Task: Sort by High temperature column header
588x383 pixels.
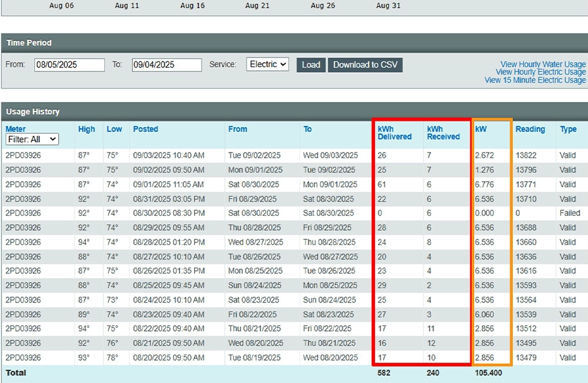Action: 87,129
